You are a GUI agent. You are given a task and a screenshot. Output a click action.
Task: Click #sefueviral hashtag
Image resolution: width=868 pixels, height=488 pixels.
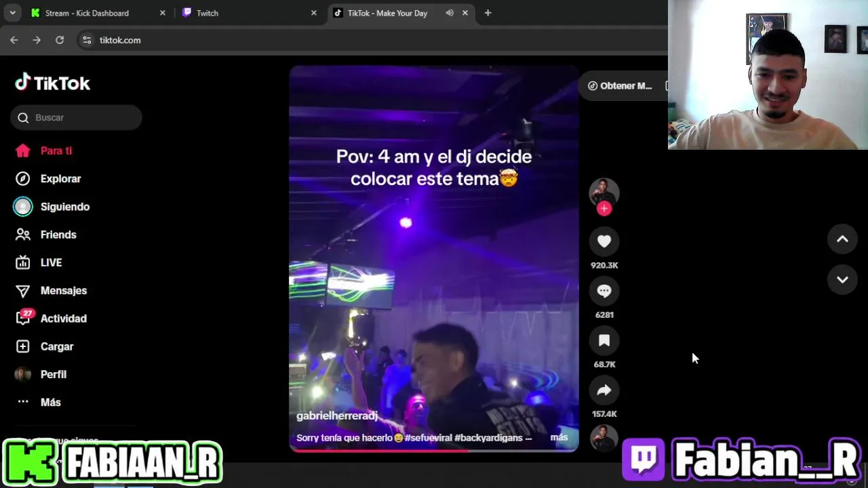pyautogui.click(x=429, y=438)
